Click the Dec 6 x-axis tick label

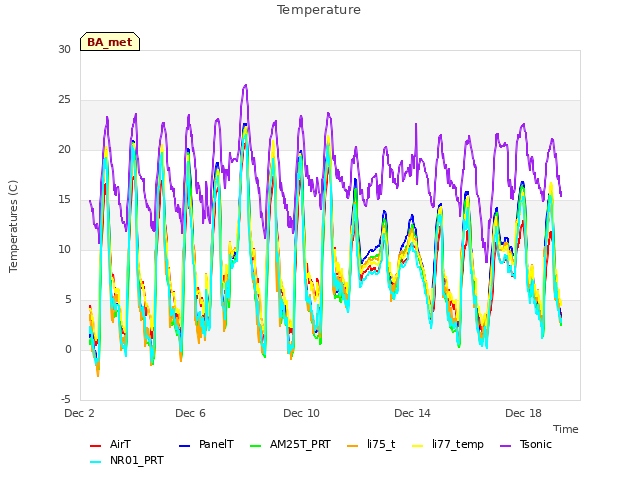(190, 413)
